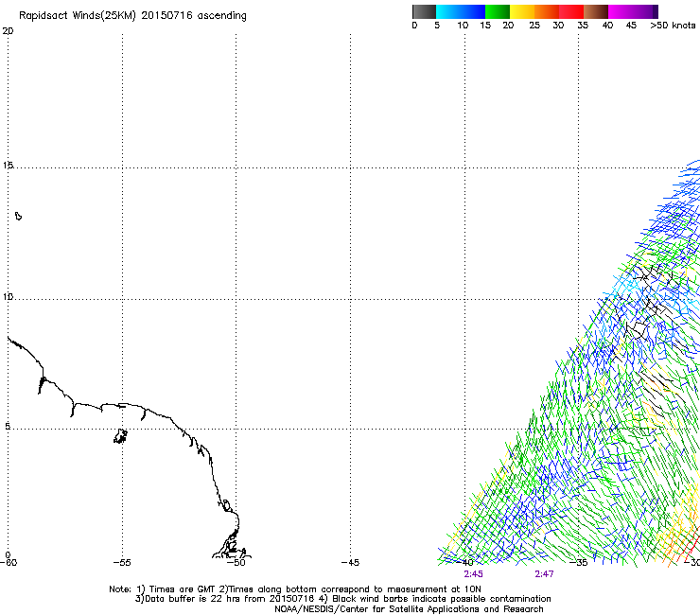Click the longitude '-45' axis label
This screenshot has height=615, width=700.
[350, 562]
